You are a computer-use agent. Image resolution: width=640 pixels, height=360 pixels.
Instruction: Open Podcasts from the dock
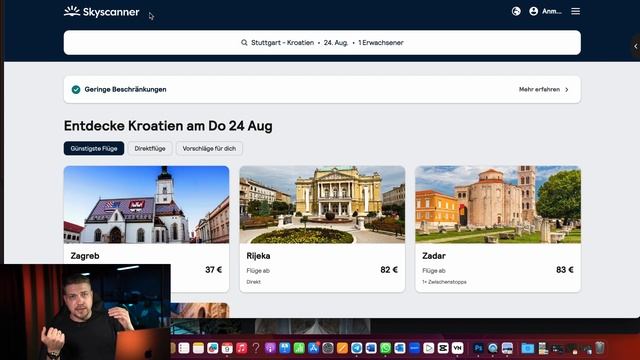click(x=270, y=348)
